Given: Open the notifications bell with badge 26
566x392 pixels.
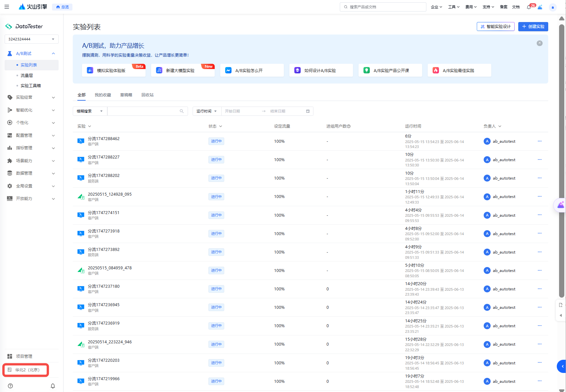Looking at the screenshot, I should click(x=529, y=7).
